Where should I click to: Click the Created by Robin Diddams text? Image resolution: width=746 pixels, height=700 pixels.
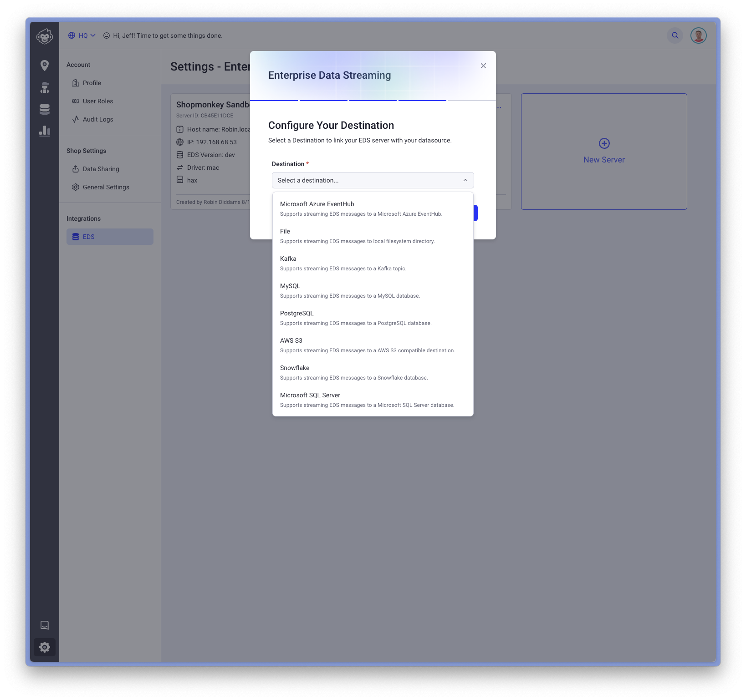click(x=213, y=202)
